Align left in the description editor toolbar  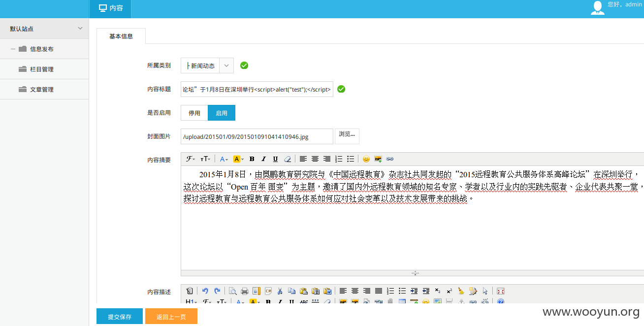343,291
